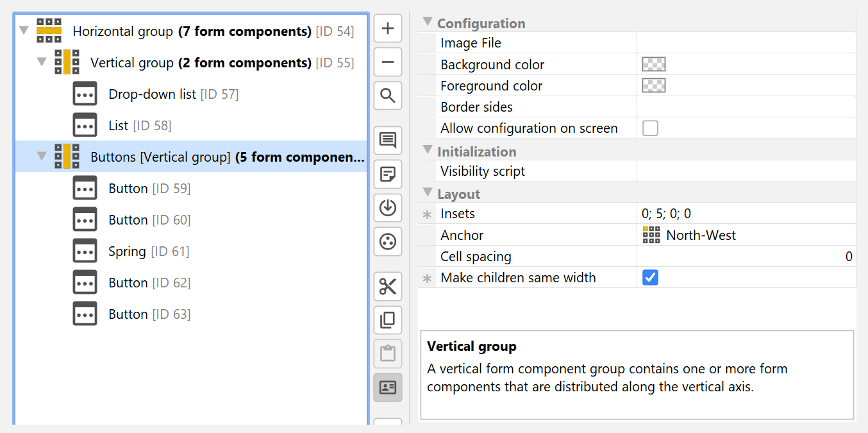The height and width of the screenshot is (433, 868).
Task: Edit the Insets value field
Action: 744,214
